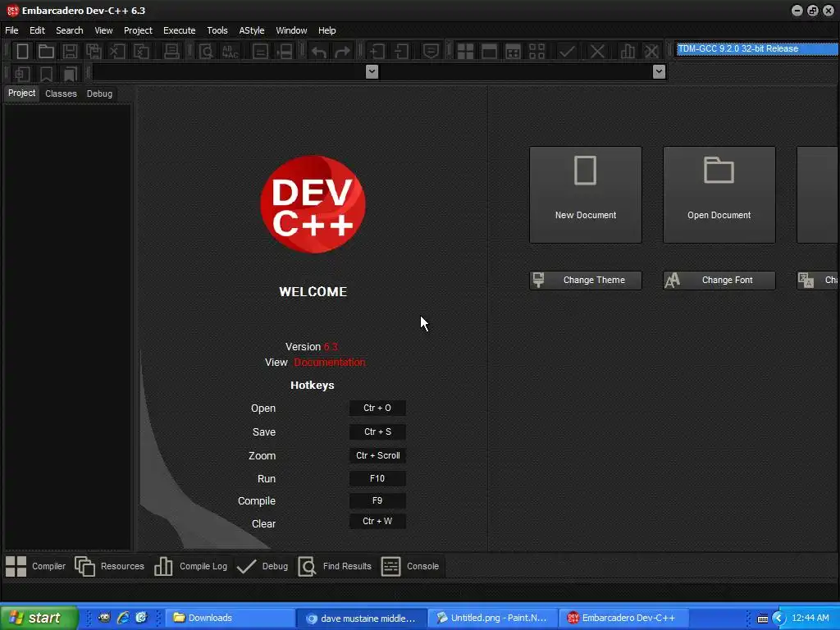Open the Search menu
840x630 pixels.
70,30
